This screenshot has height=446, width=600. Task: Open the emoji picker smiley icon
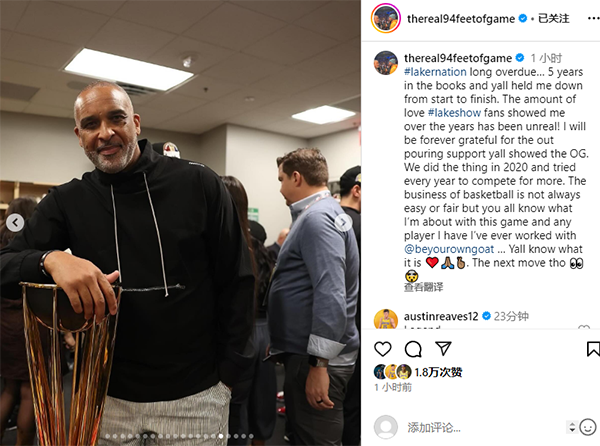click(x=588, y=427)
